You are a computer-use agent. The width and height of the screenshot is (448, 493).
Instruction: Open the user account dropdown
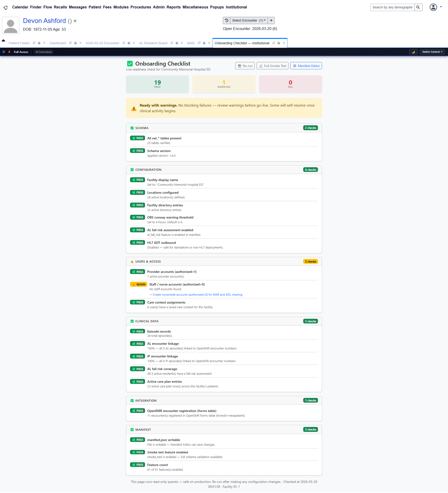click(x=436, y=7)
